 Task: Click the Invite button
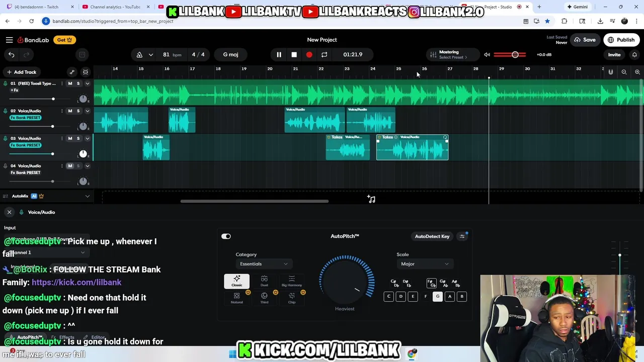(x=614, y=54)
